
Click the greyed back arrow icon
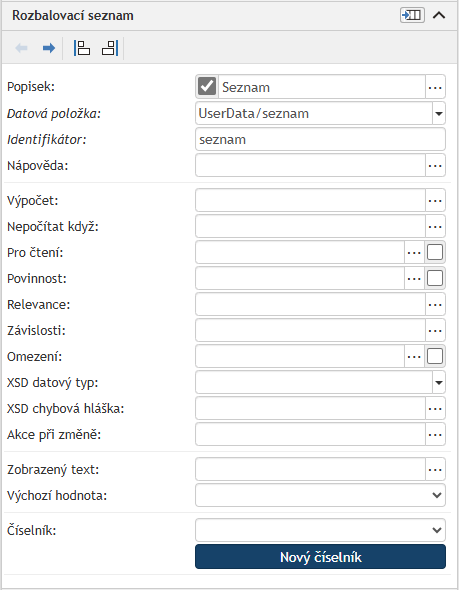(21, 48)
